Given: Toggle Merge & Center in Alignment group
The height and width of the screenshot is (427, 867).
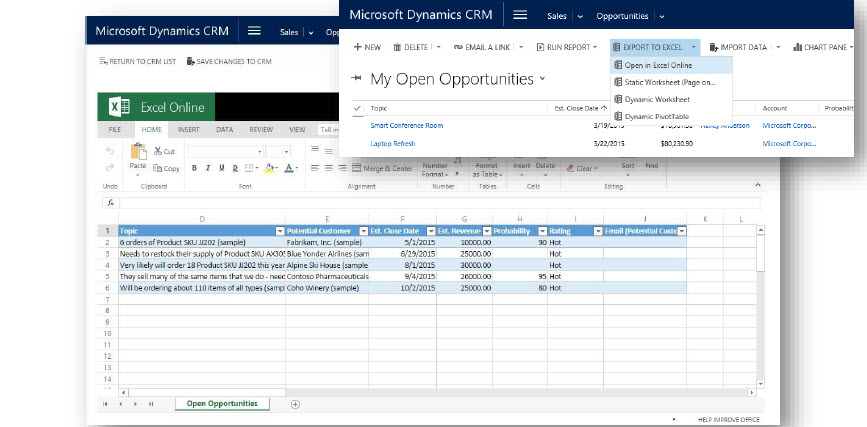Looking at the screenshot, I should [x=381, y=168].
